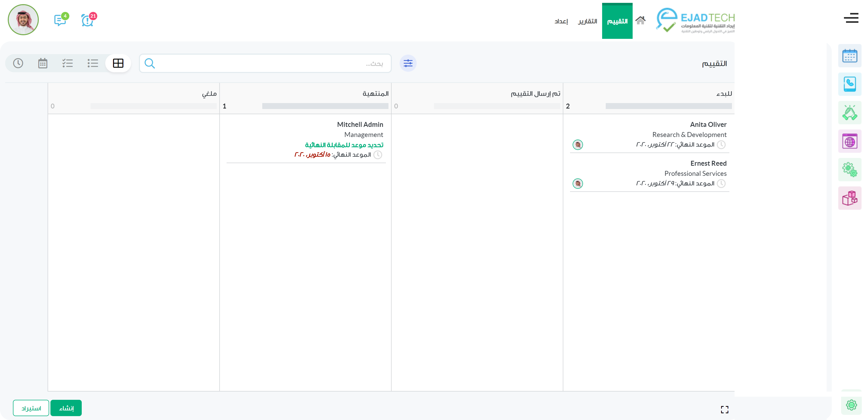Open checklist view icon
The width and height of the screenshot is (868, 420).
[x=68, y=63]
